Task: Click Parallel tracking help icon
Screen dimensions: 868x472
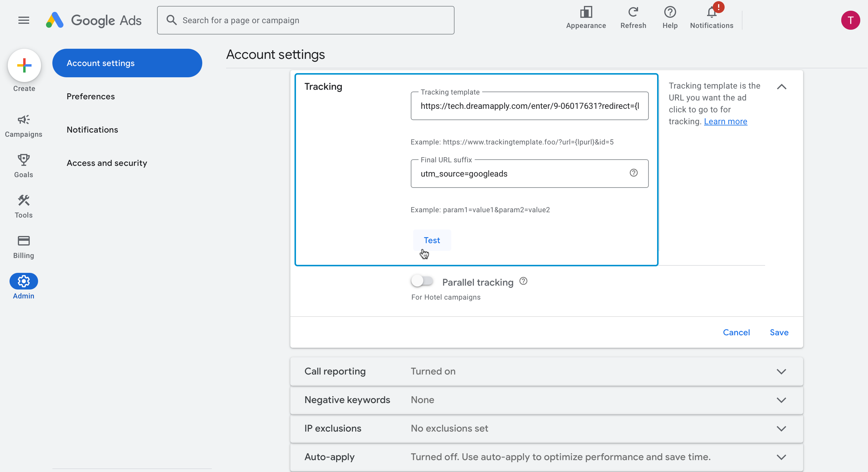Action: point(523,281)
